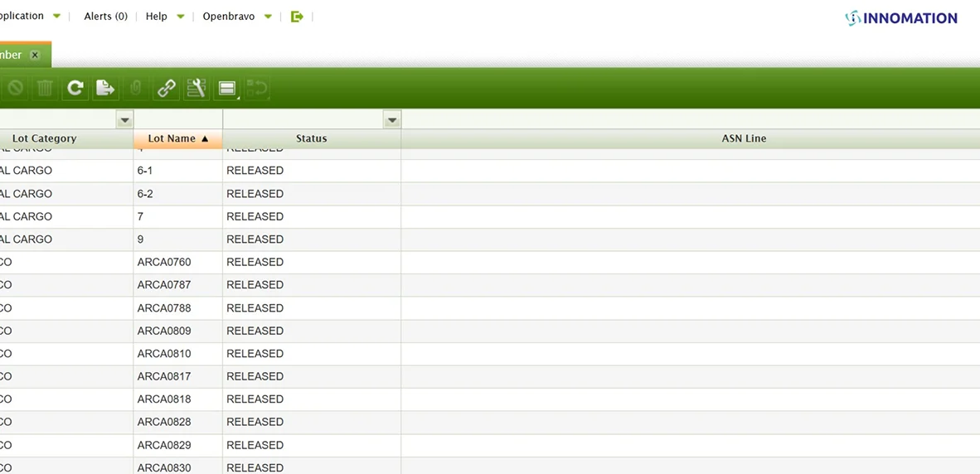Close the open window tab
Image resolution: width=980 pixels, height=474 pixels.
click(35, 56)
